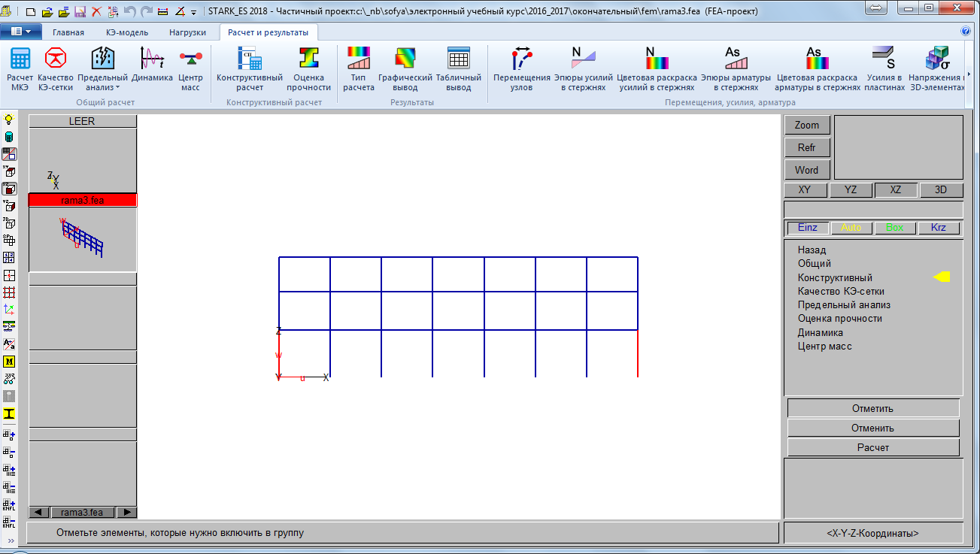Click Назад in the side menu
Screen dimensions: 980x554
[812, 250]
